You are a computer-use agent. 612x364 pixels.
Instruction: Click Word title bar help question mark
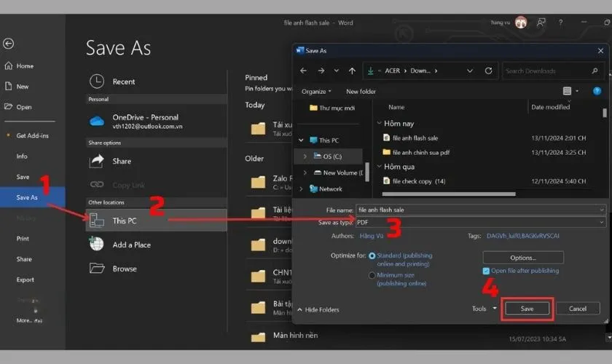(560, 23)
